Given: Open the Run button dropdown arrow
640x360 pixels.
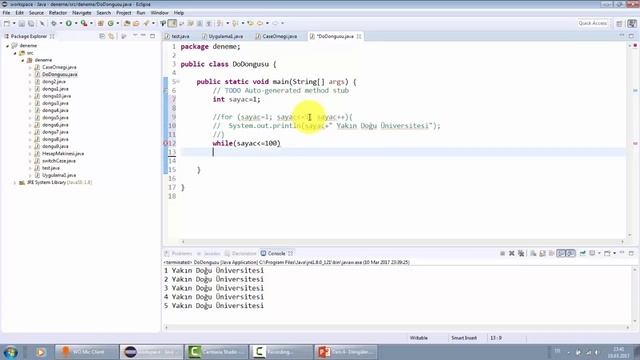Looking at the screenshot, I should 76,23.
